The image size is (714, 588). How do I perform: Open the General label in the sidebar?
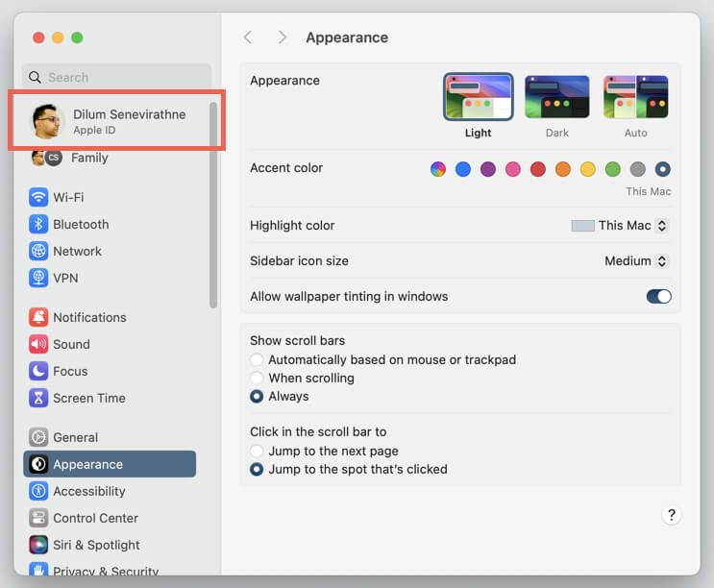click(76, 437)
